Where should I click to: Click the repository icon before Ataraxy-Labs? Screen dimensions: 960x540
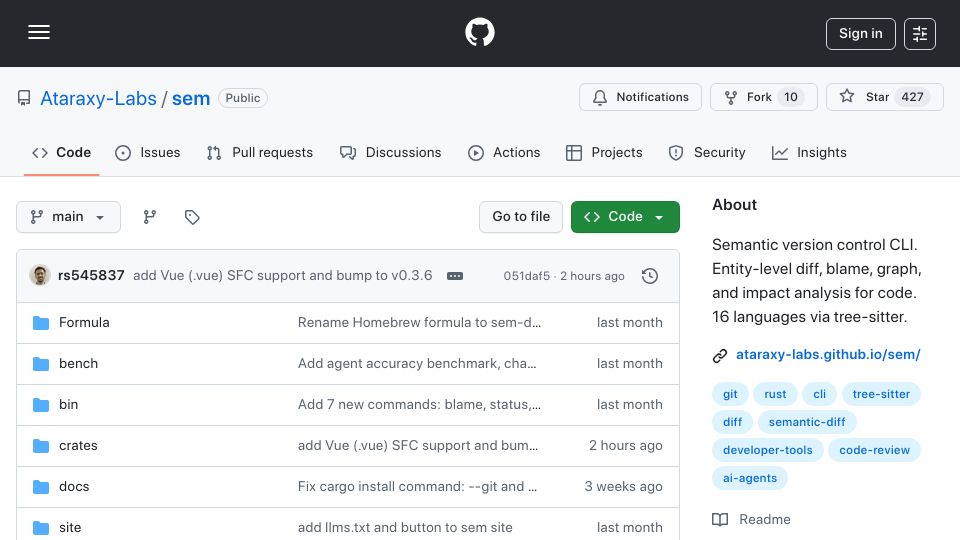24,98
